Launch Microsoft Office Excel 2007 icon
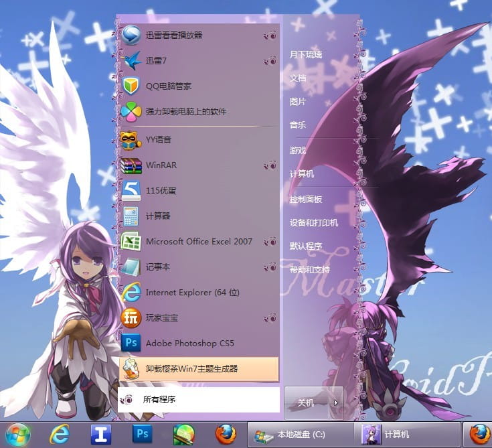 131,241
